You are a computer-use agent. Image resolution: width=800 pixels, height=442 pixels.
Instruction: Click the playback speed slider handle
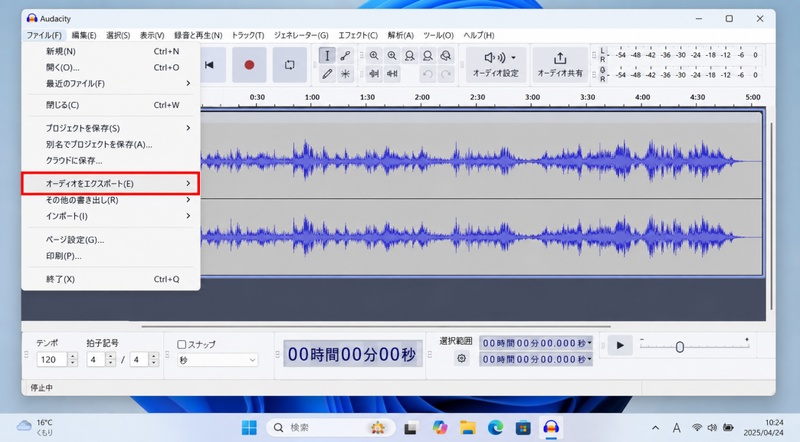coord(680,347)
